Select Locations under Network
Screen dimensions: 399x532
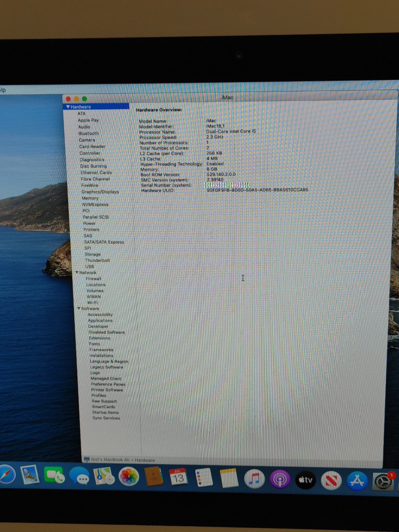coord(96,285)
